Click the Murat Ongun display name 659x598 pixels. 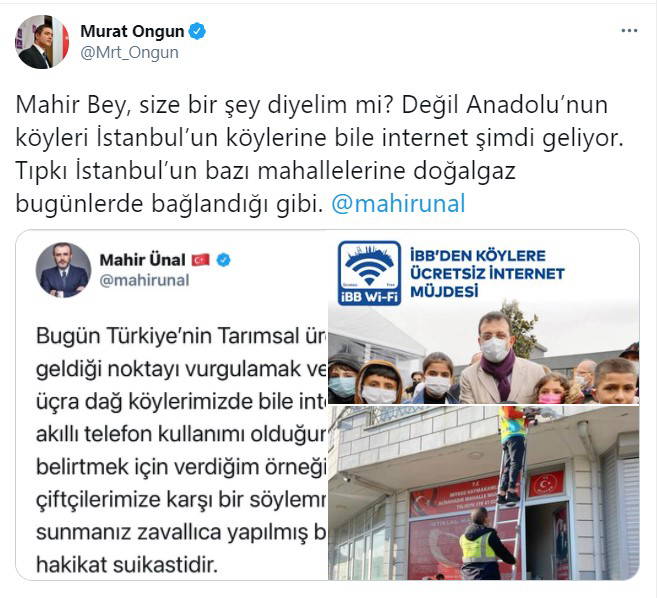coord(132,32)
